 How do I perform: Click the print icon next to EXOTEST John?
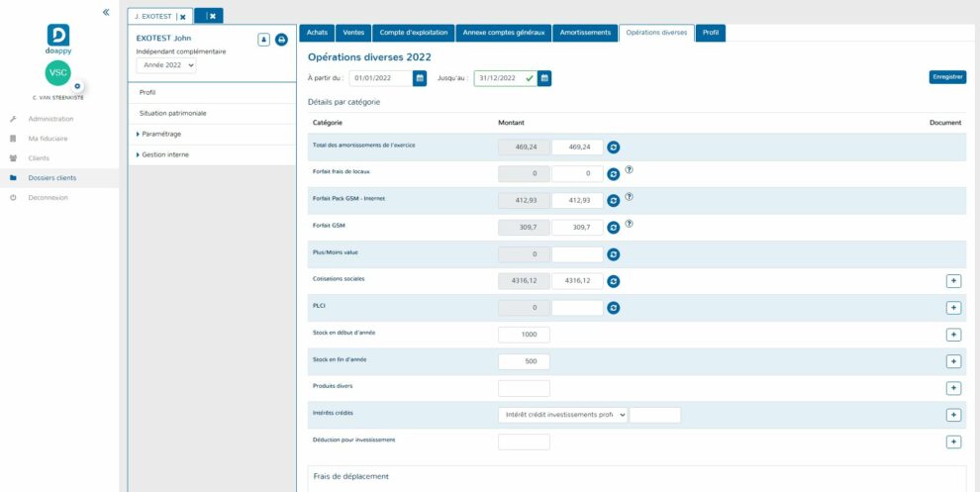[x=280, y=40]
